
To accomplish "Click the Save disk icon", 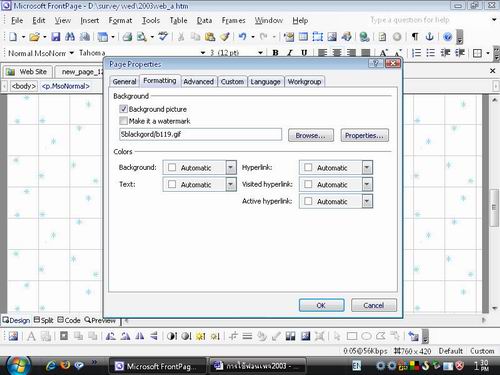I will pyautogui.click(x=56, y=37).
